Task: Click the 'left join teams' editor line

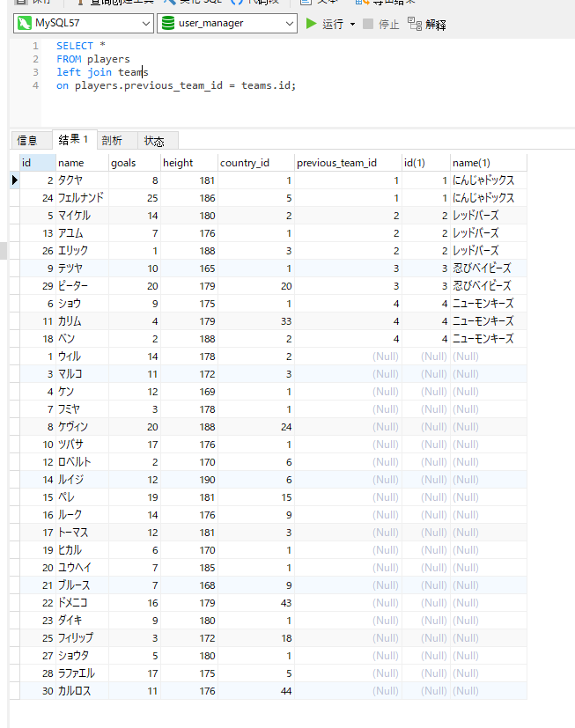Action: (102, 72)
